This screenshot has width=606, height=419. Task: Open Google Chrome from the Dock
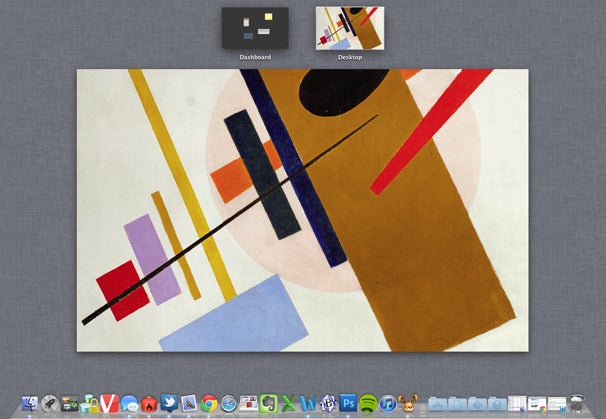click(209, 404)
